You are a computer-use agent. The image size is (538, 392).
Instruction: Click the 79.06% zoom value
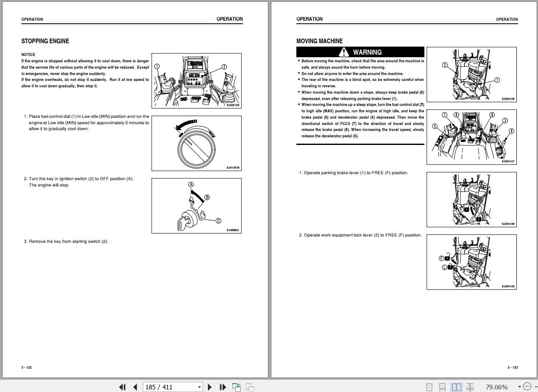496,387
